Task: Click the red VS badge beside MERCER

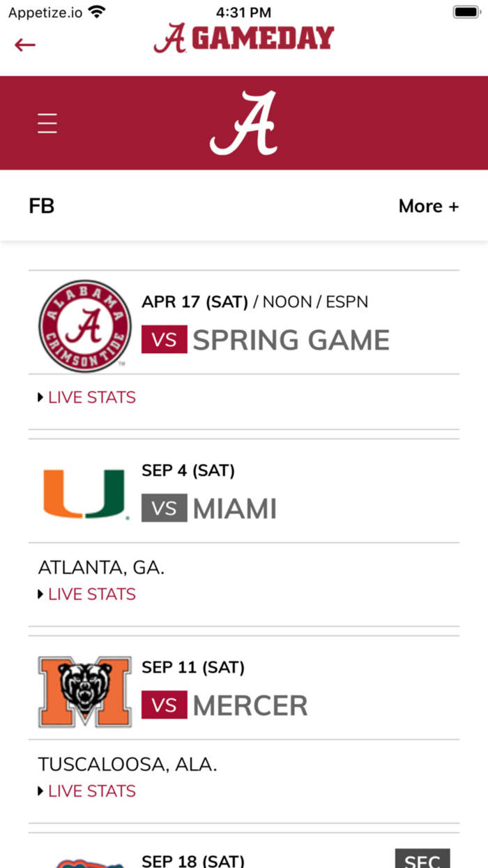Action: pyautogui.click(x=164, y=705)
